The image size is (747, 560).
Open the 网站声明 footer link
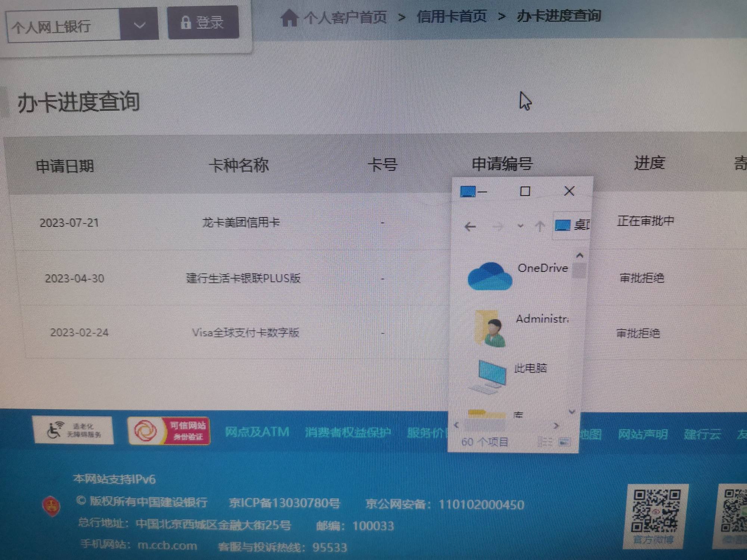643,434
